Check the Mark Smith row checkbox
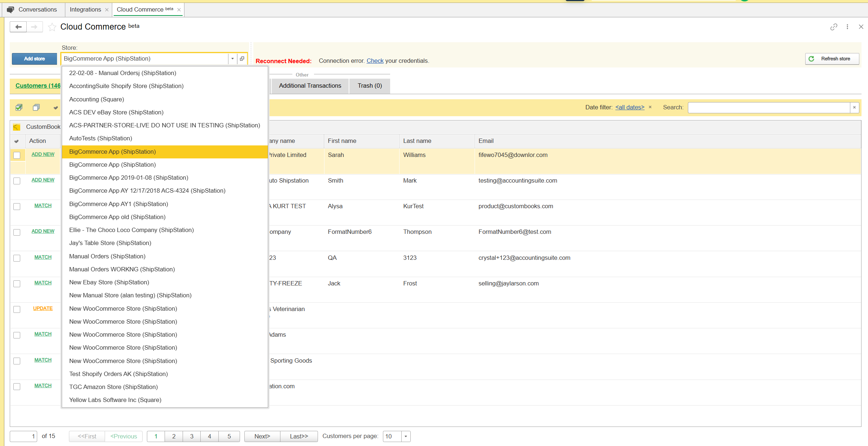 (17, 181)
